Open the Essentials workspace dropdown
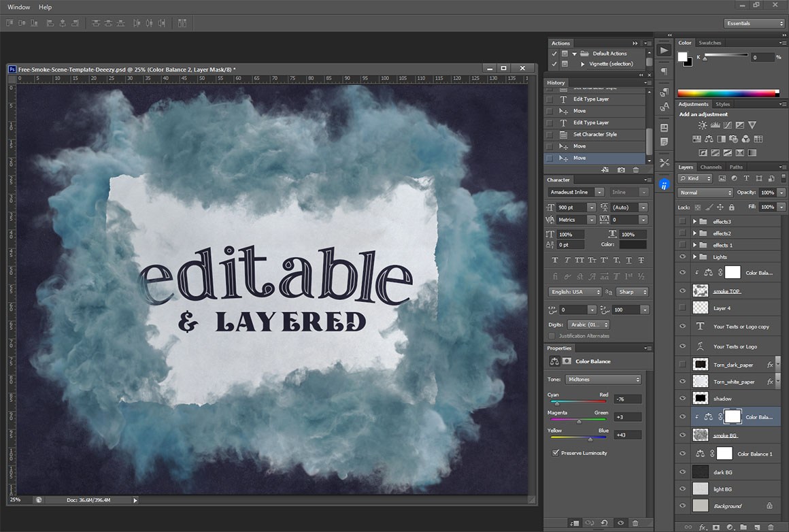 (x=754, y=23)
